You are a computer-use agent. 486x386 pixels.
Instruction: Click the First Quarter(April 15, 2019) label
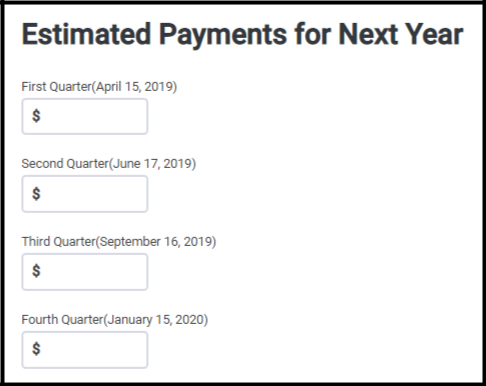[99, 87]
